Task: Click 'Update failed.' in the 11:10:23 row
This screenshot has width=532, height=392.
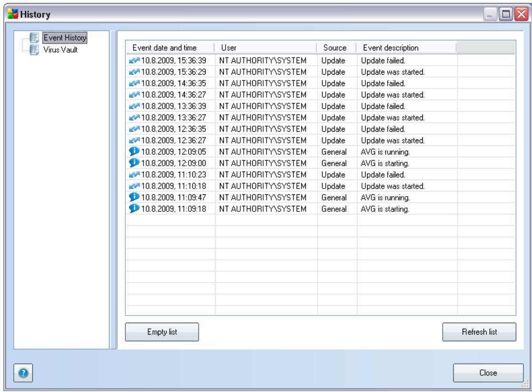Action: point(383,174)
